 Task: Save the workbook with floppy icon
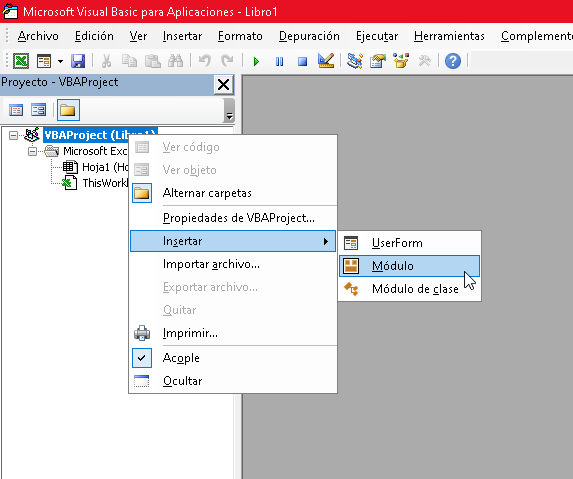pos(78,61)
